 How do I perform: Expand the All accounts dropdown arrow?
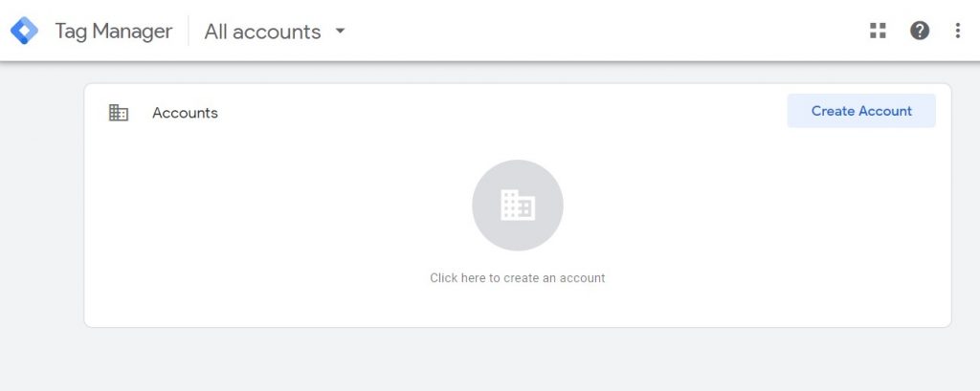point(340,31)
